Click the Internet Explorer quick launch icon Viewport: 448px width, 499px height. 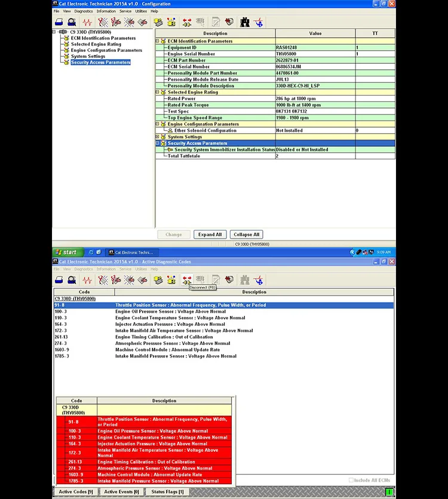tap(91, 252)
